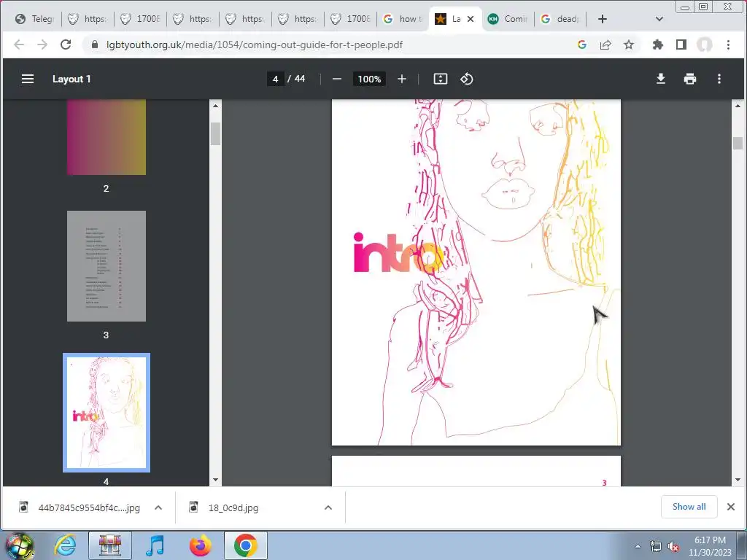
Task: Rotate the PDF counterclockwise
Action: pyautogui.click(x=466, y=79)
